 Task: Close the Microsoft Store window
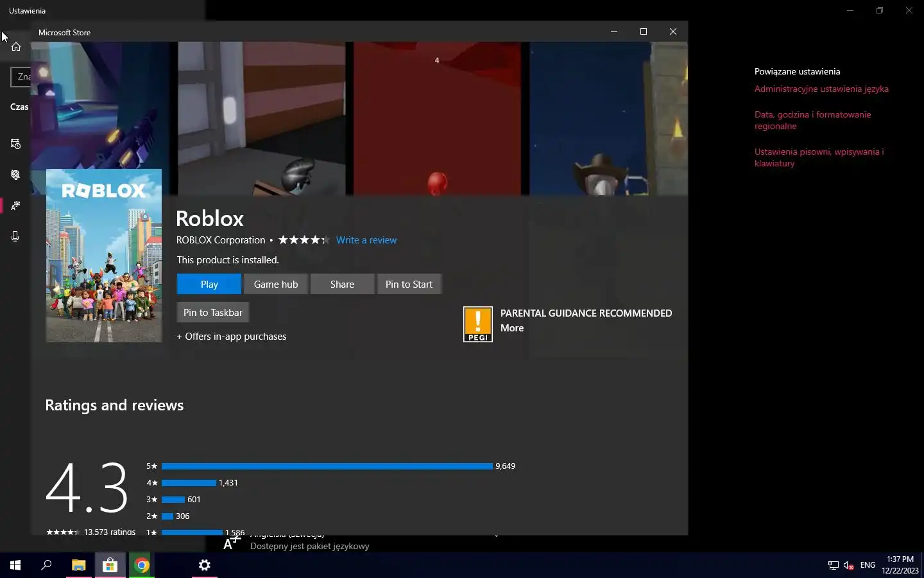[x=673, y=31]
